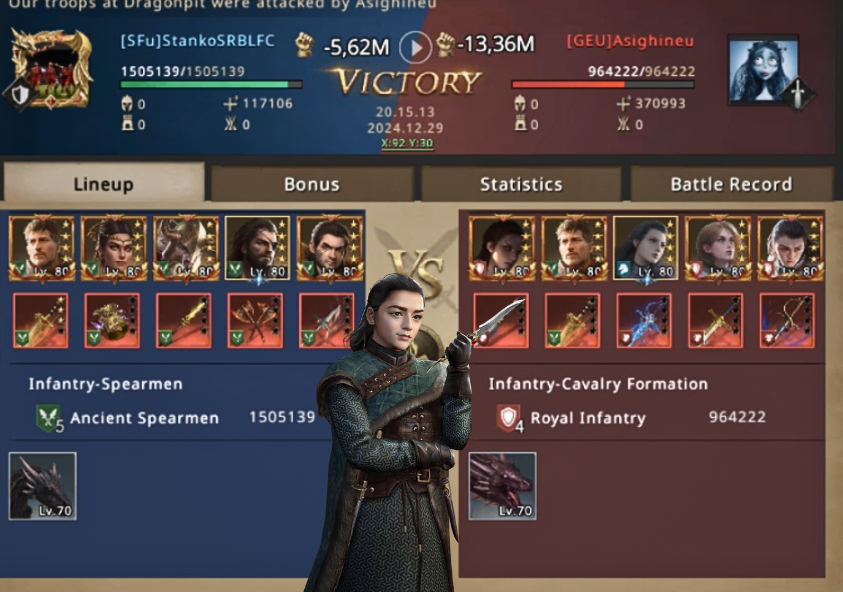Click Asighineu's blue-haired avatar
The width and height of the screenshot is (843, 592).
[763, 68]
